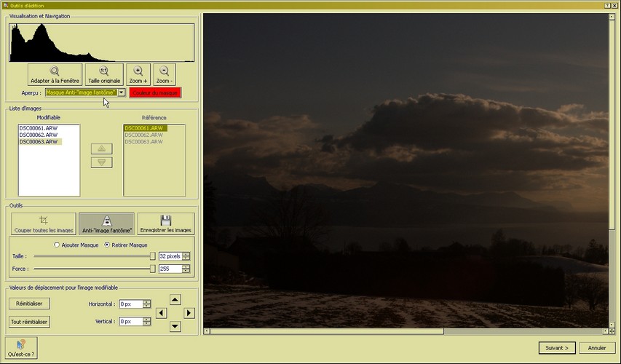Screen dimensions: 621x364
Task: Click the red Couleur du masque swatch
Action: coord(154,92)
